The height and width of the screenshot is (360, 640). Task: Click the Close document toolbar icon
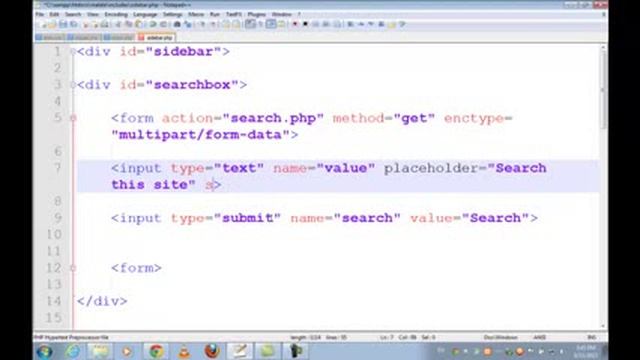click(x=86, y=24)
